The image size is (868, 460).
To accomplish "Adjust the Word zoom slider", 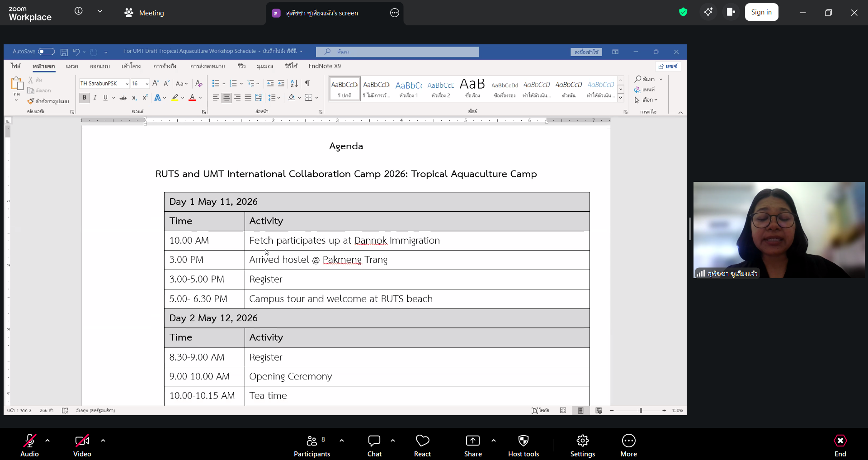I will point(640,411).
